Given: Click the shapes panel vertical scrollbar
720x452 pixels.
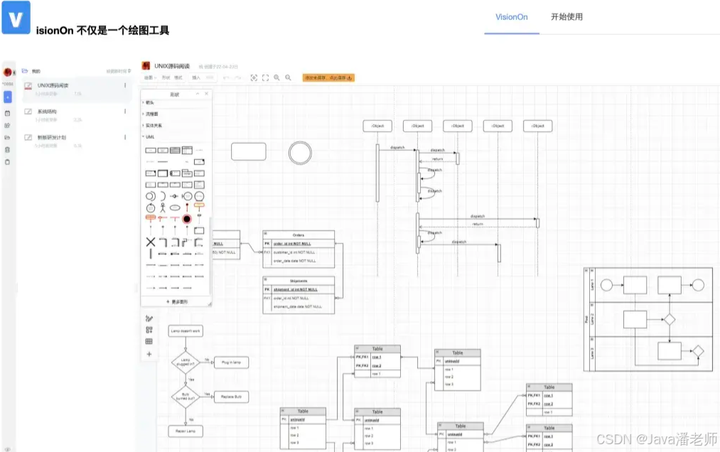Looking at the screenshot, I should coord(210,255).
